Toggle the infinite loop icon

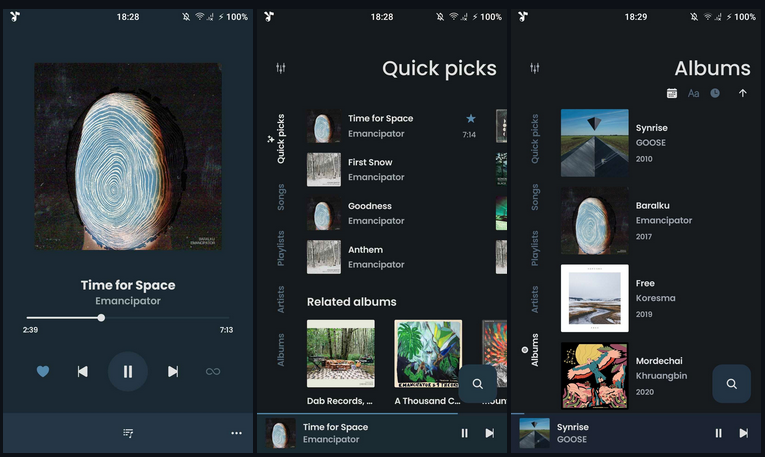click(213, 372)
